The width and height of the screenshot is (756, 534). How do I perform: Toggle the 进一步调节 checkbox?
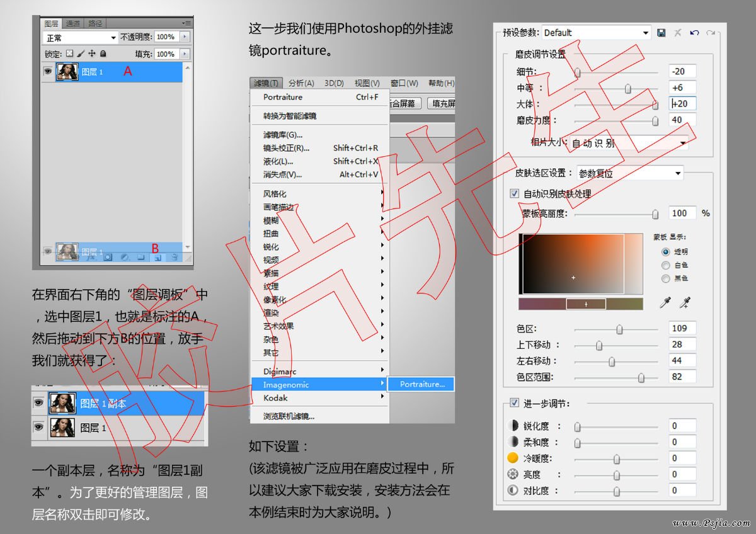tap(514, 402)
